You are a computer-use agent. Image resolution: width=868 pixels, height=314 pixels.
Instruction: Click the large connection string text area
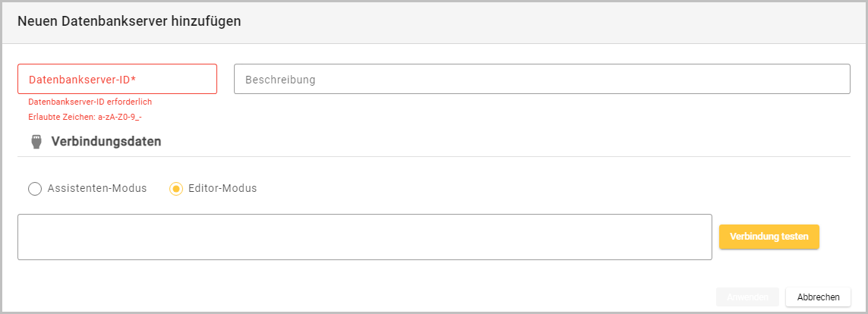tap(365, 237)
